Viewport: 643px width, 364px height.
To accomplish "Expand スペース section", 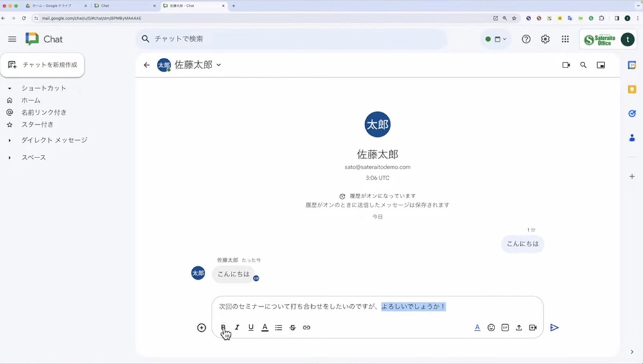I will [10, 158].
